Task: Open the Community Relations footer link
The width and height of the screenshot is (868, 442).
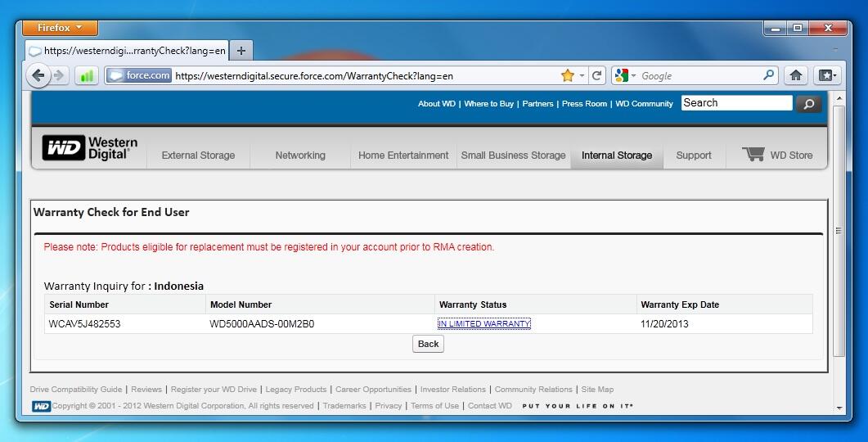Action: pyautogui.click(x=533, y=390)
